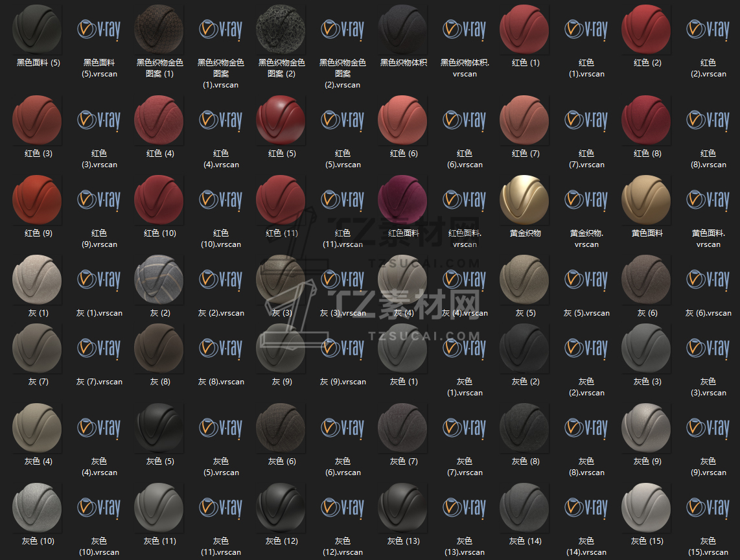The height and width of the screenshot is (560, 740).
Task: Select the 灰色 (15) light sphere thumbnail
Action: (646, 507)
